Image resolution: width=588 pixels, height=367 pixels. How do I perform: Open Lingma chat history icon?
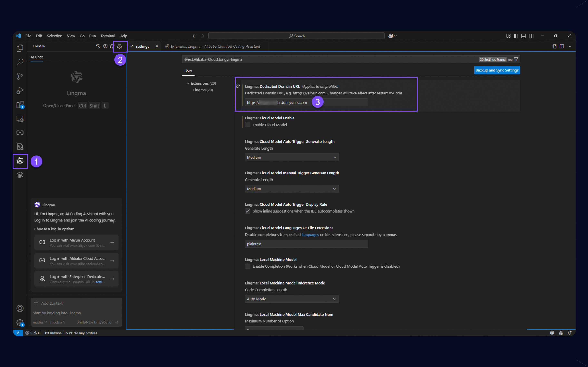coord(98,46)
